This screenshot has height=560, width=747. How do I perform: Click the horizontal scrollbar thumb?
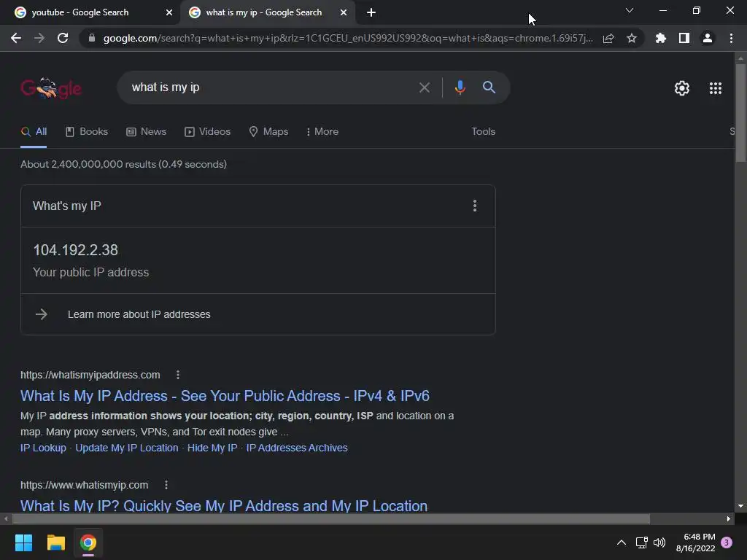click(x=331, y=518)
